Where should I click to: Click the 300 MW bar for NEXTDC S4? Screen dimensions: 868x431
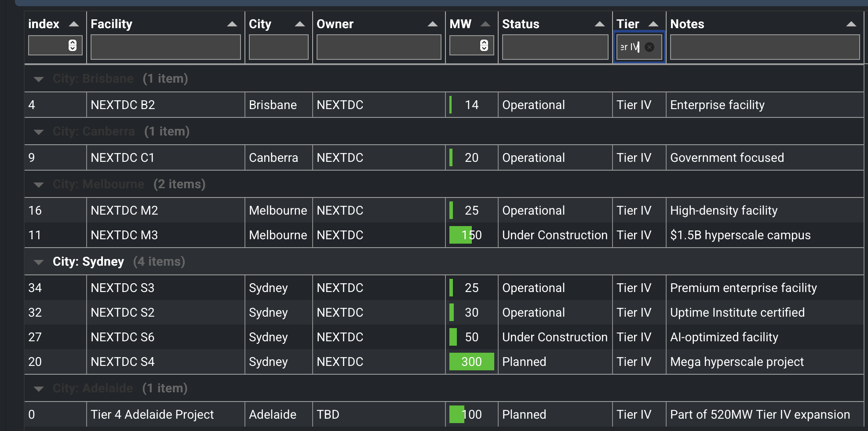tap(471, 362)
